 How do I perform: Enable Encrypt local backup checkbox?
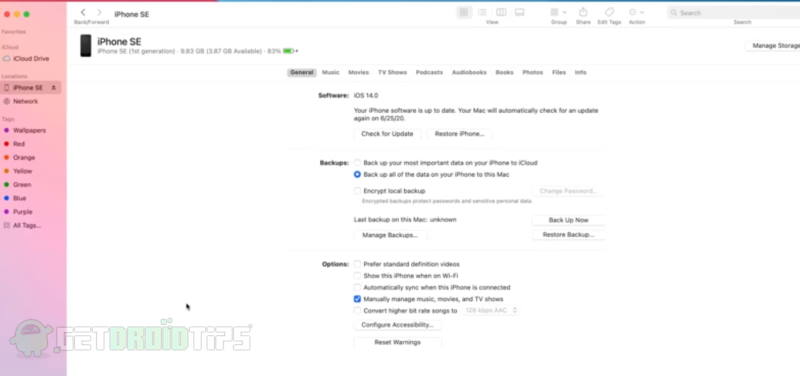click(357, 191)
